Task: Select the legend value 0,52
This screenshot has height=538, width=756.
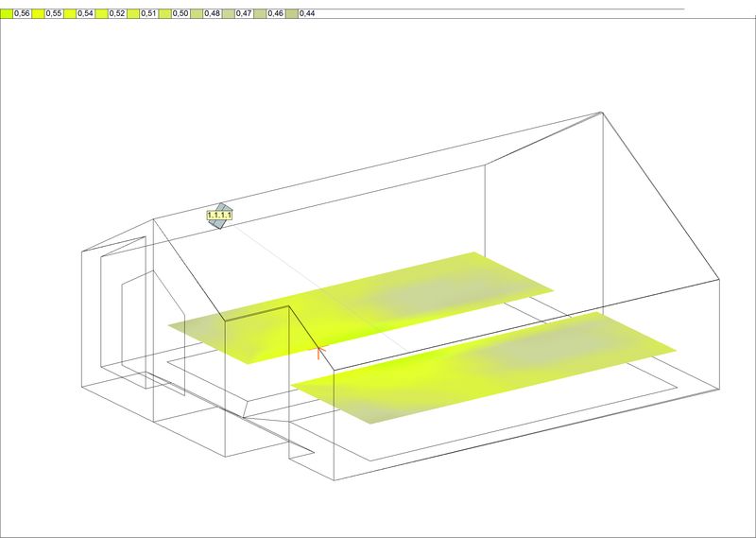Action: [x=117, y=13]
